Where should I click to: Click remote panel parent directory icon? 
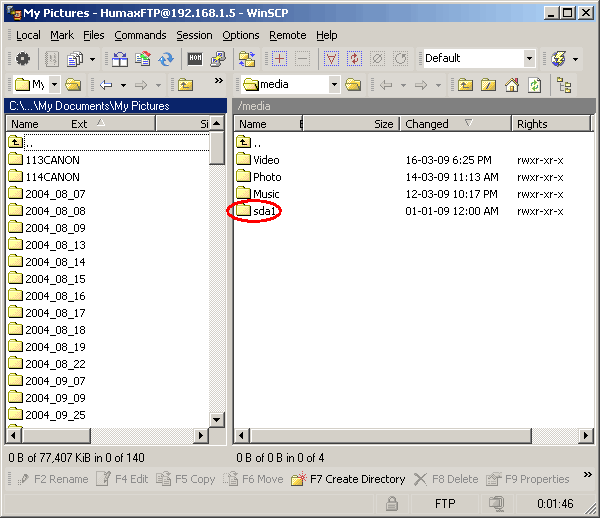click(x=465, y=85)
